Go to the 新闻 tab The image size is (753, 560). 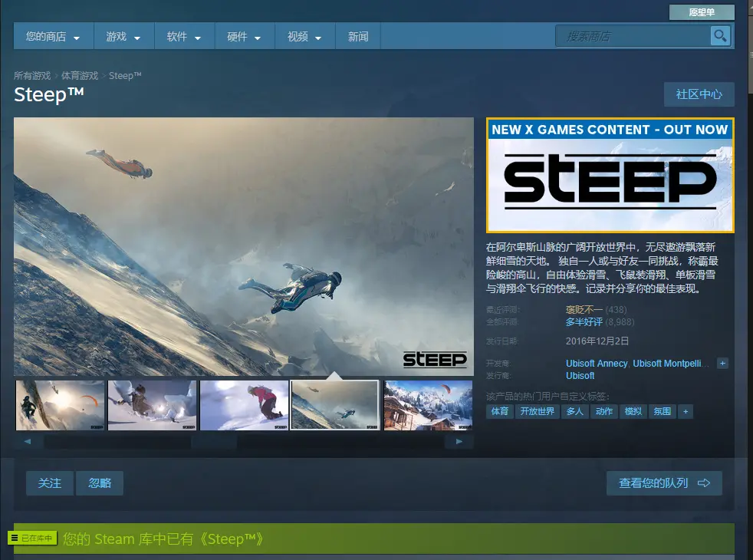click(x=358, y=37)
